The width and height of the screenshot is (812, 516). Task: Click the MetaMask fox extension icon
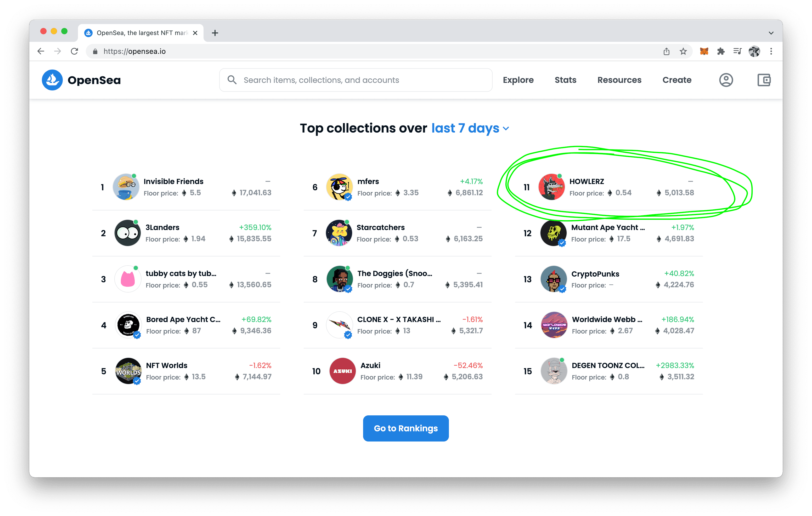pyautogui.click(x=704, y=51)
